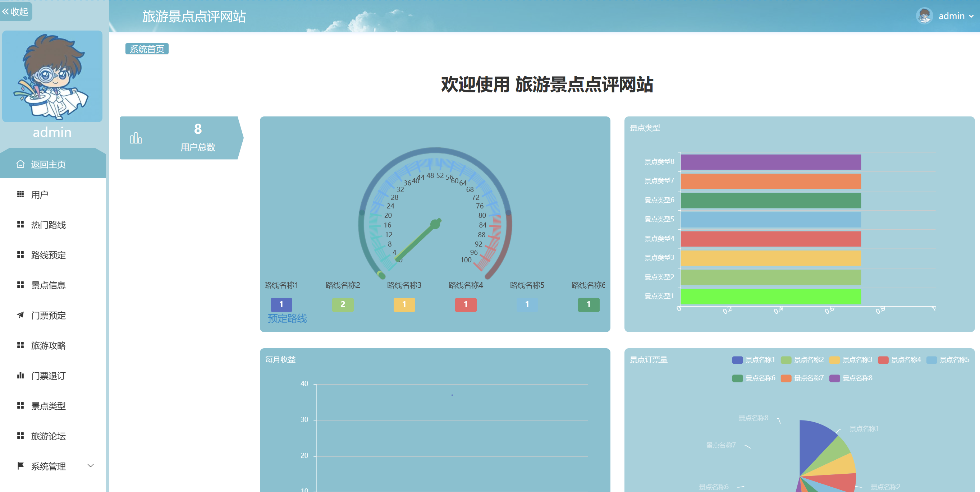
Task: Click the bar chart icon beside 门票退订
Action: (x=20, y=376)
